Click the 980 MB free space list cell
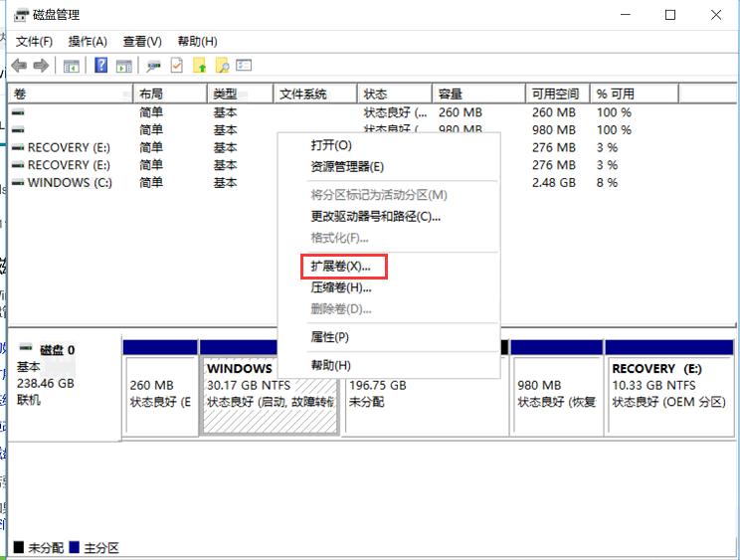This screenshot has width=740, height=560. coord(554,129)
